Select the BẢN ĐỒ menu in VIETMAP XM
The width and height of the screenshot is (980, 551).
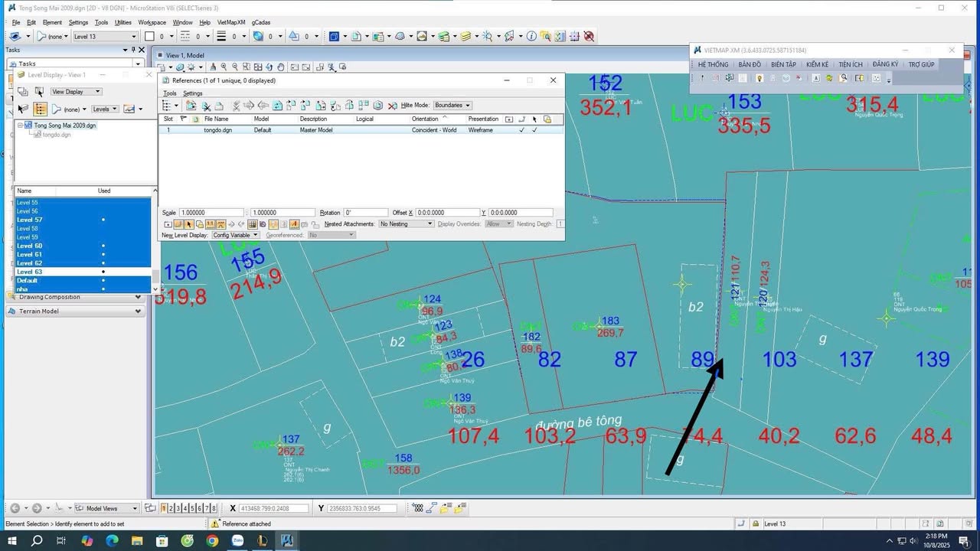[x=750, y=64]
